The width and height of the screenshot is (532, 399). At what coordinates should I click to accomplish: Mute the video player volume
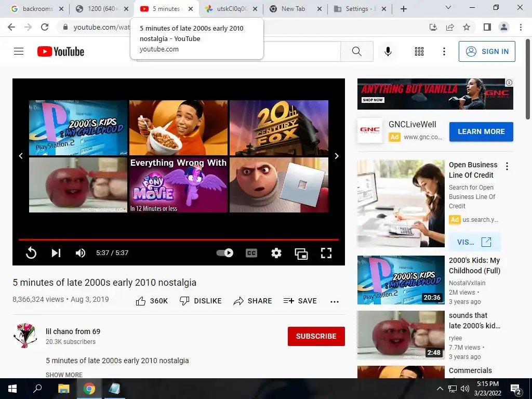pyautogui.click(x=81, y=253)
